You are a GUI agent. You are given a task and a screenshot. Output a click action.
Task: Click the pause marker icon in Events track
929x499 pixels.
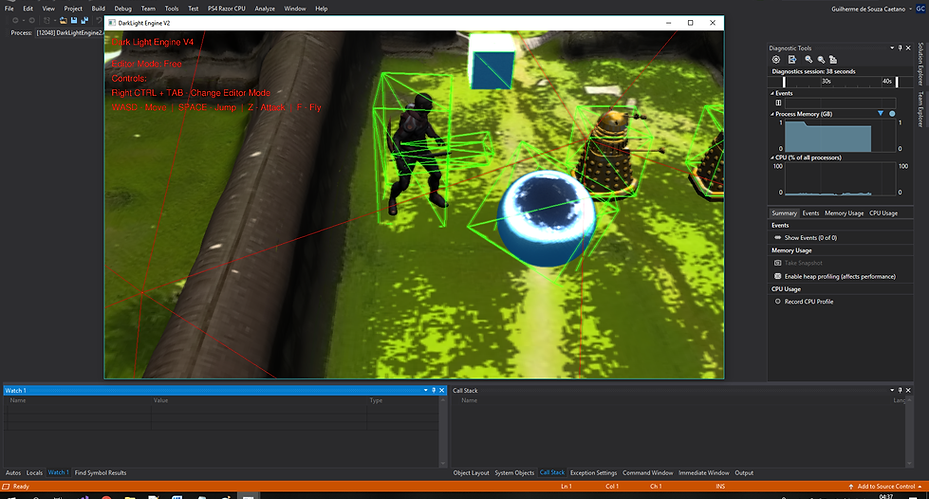[x=779, y=103]
